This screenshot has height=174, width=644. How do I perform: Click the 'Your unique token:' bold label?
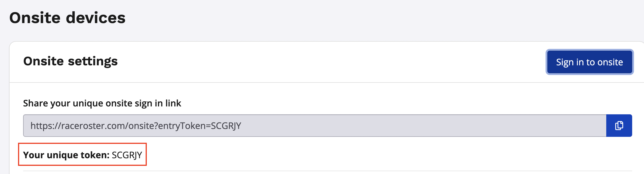[x=66, y=155]
